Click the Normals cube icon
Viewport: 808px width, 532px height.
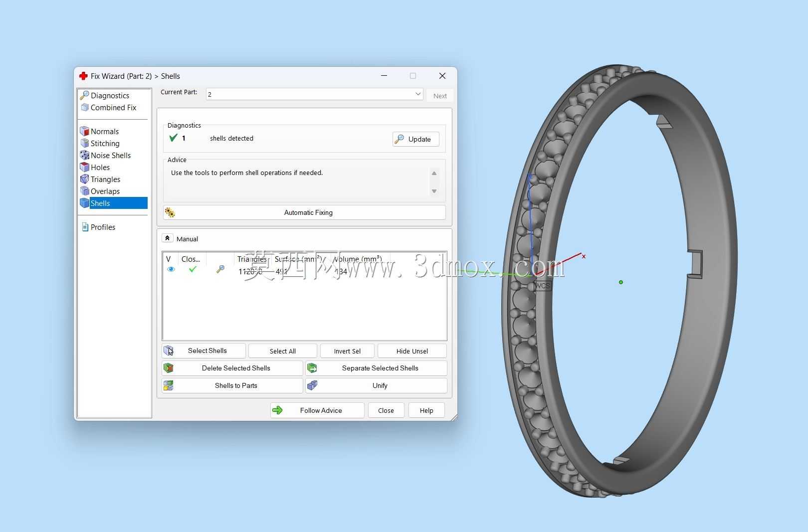tap(85, 131)
